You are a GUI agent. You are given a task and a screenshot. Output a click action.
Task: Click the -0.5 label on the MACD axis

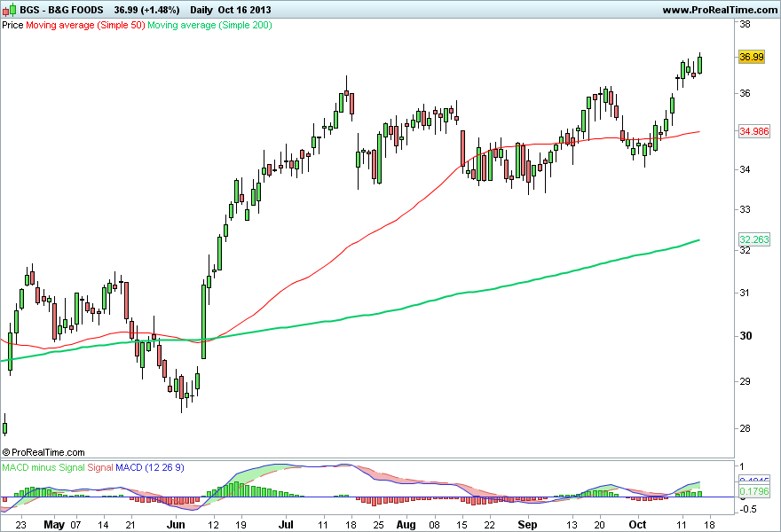tap(748, 509)
